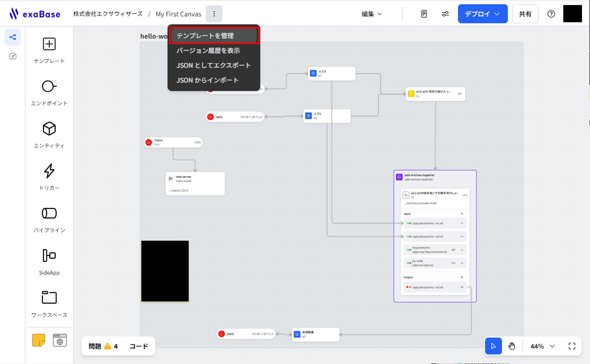
Task: Select the Trigger (トリガー) lightning icon
Action: (49, 171)
